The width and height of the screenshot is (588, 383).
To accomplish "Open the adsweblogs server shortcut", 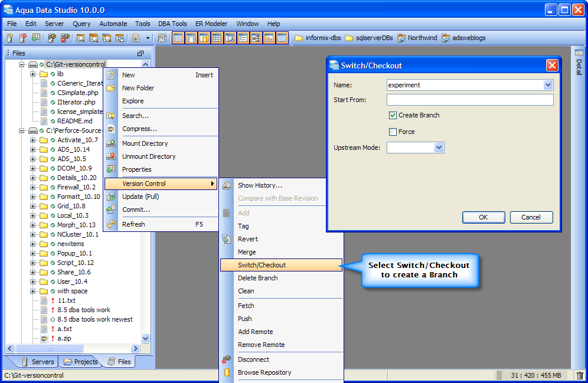I will [464, 38].
